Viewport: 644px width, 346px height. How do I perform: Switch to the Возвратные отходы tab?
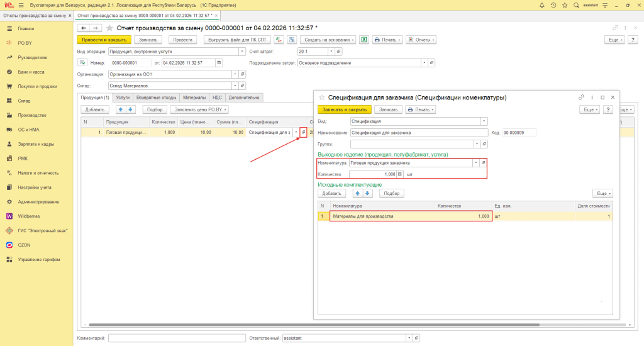click(x=157, y=98)
